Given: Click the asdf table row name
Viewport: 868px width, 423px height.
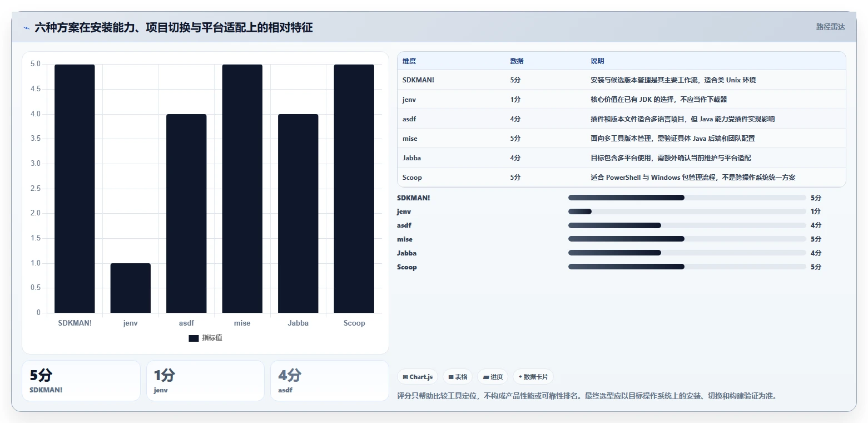Looking at the screenshot, I should click(409, 119).
